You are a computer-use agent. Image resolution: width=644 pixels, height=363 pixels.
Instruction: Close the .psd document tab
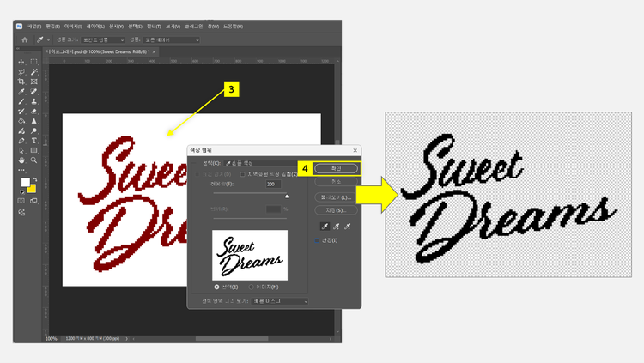pos(154,52)
